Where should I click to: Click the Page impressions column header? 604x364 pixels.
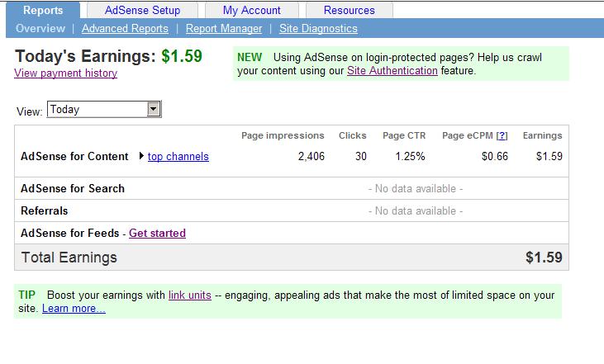pos(283,135)
